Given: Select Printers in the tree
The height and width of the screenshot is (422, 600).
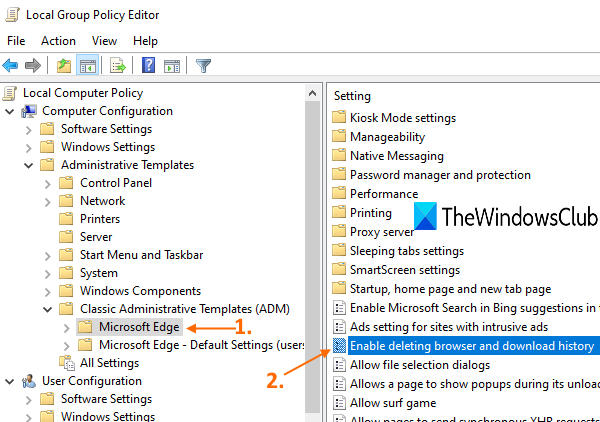Looking at the screenshot, I should 100,219.
